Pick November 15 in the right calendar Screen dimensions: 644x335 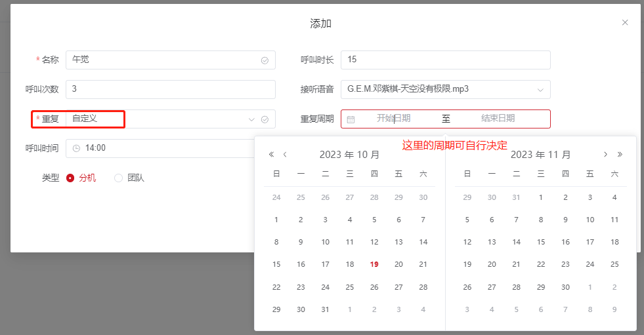pos(541,242)
